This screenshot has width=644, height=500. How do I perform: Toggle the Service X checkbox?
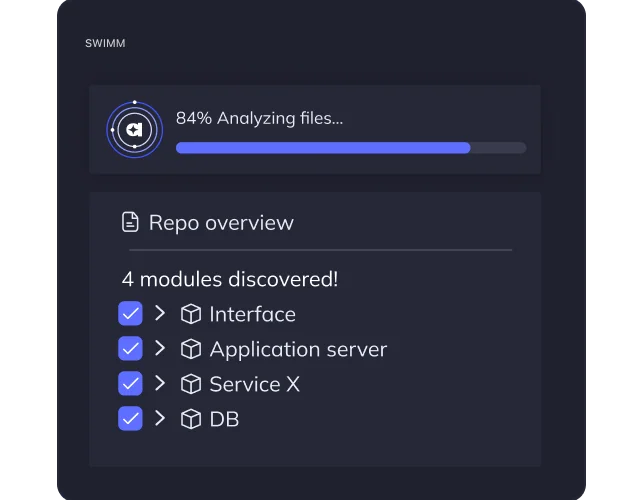point(130,384)
